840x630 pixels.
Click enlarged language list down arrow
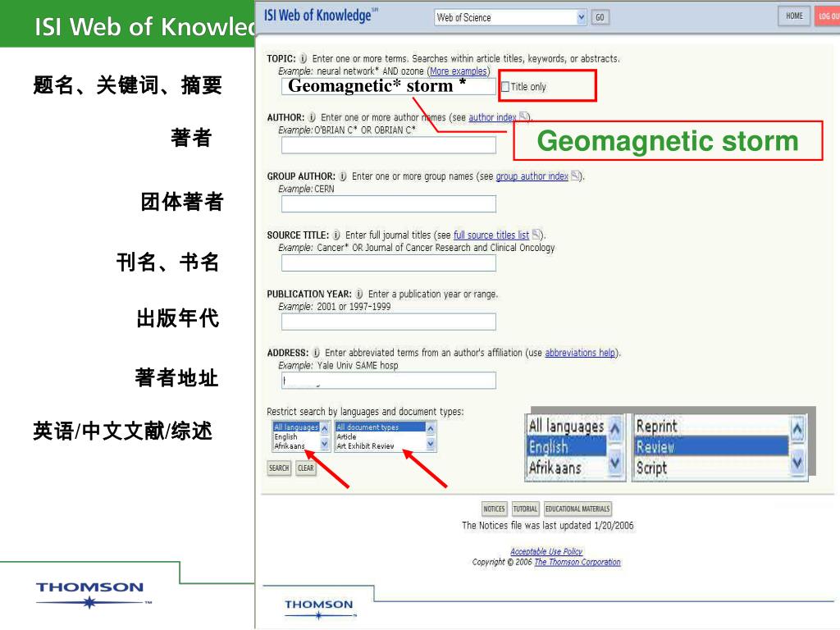pyautogui.click(x=615, y=463)
